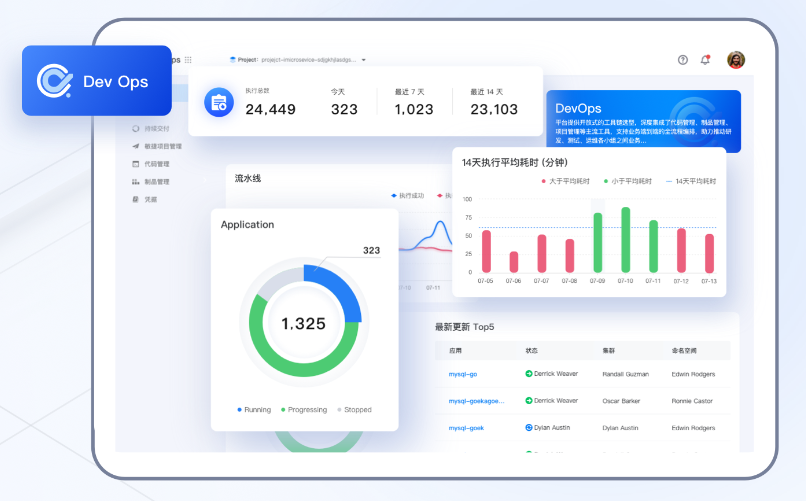Click Derrick Weaver in mysql-goekagoe row
The height and width of the screenshot is (501, 806).
click(556, 400)
